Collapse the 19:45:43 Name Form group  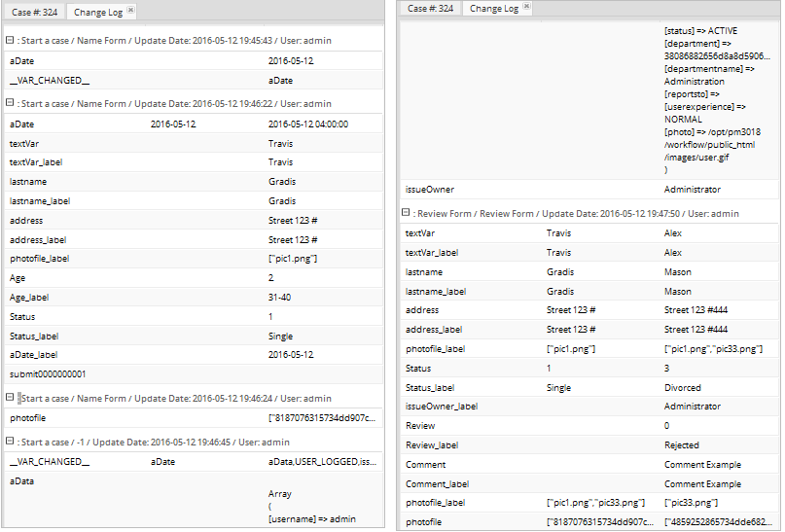tap(10, 41)
